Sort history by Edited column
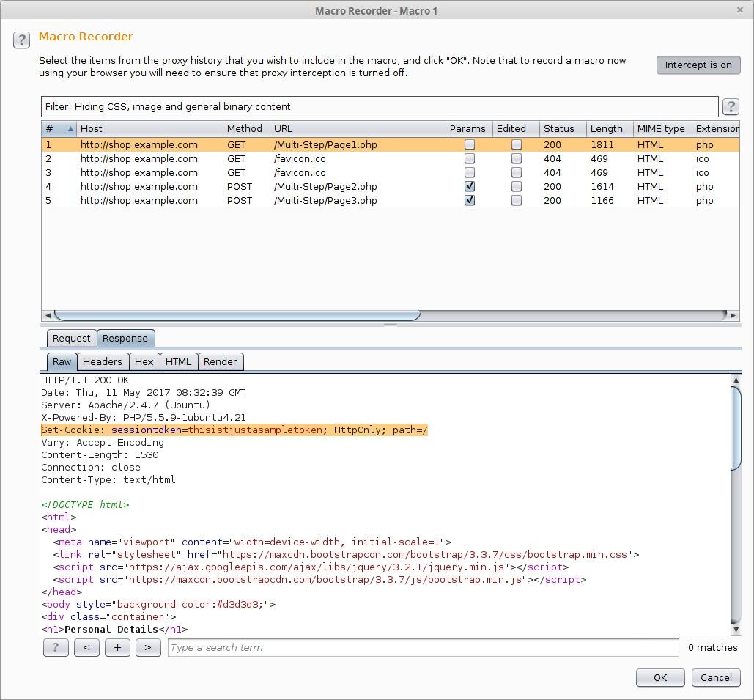 517,128
